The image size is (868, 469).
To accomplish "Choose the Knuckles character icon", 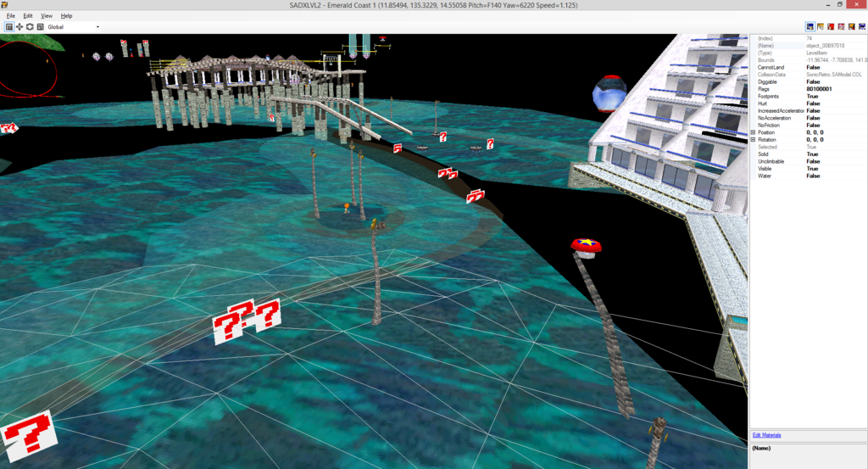I will click(x=831, y=27).
